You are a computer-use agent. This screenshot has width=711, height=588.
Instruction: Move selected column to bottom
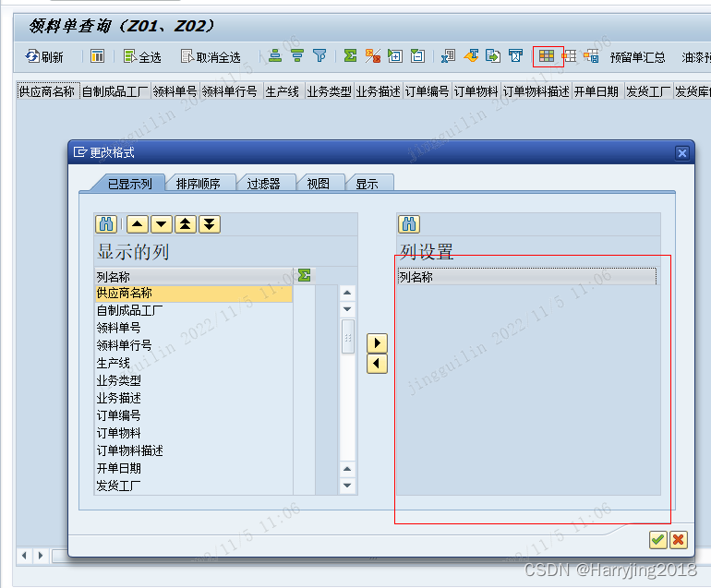tap(210, 224)
